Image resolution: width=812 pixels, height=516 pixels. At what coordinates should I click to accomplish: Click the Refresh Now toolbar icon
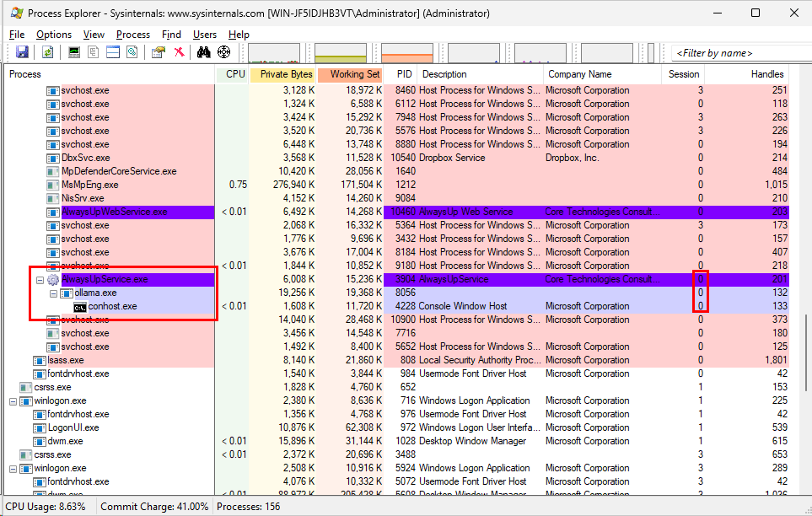(48, 52)
